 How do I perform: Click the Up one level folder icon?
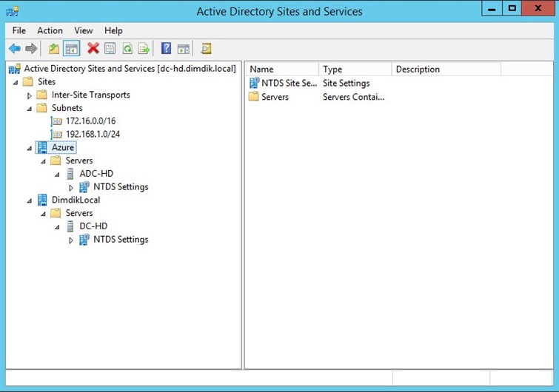click(54, 48)
